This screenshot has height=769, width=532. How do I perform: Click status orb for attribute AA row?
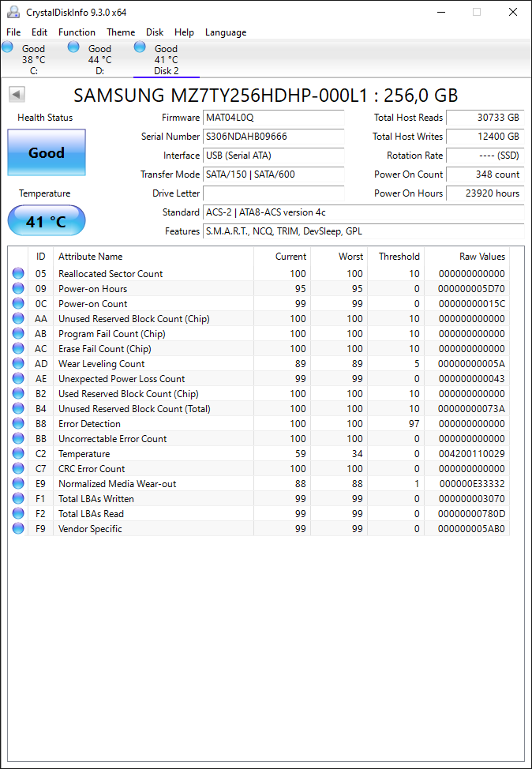(18, 319)
